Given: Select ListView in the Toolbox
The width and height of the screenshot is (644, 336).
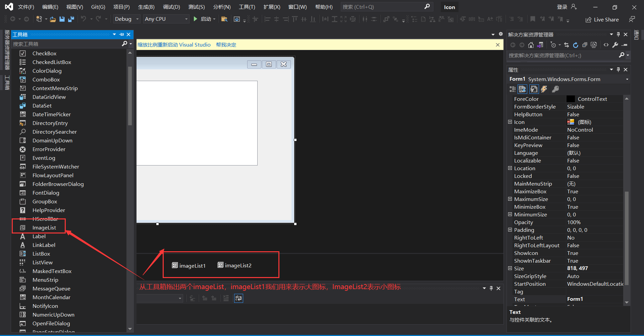Looking at the screenshot, I should (x=42, y=262).
